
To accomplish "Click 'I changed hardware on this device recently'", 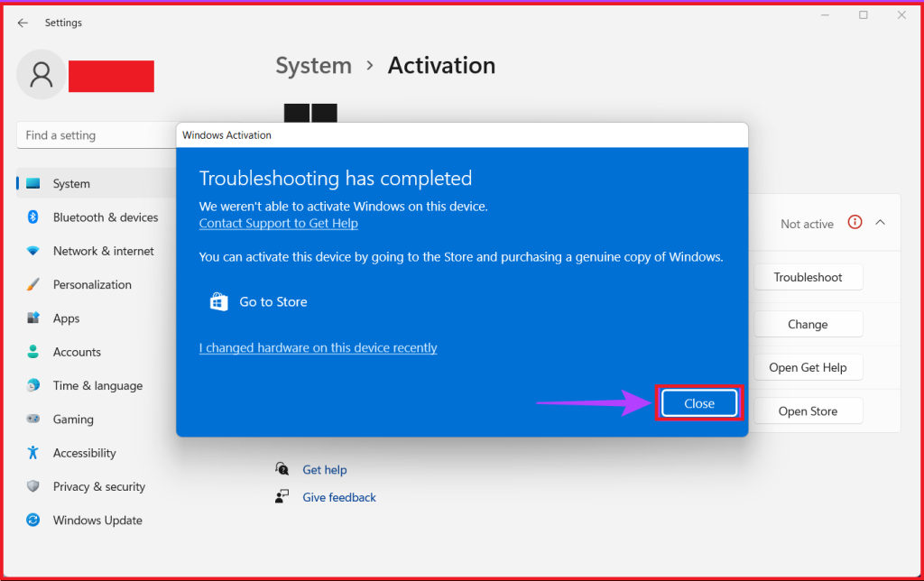I will coord(318,347).
